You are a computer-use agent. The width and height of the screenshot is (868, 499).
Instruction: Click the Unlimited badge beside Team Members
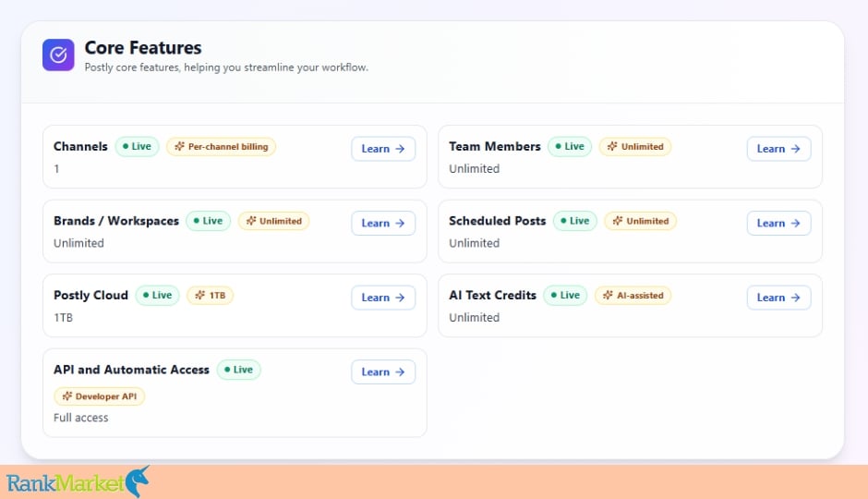[635, 147]
